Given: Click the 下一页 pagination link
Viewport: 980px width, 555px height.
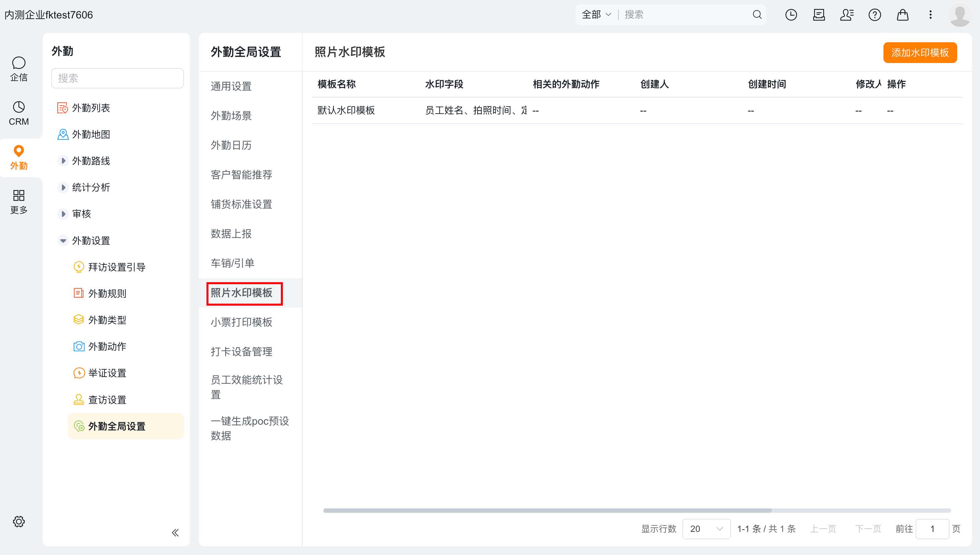Looking at the screenshot, I should point(868,529).
